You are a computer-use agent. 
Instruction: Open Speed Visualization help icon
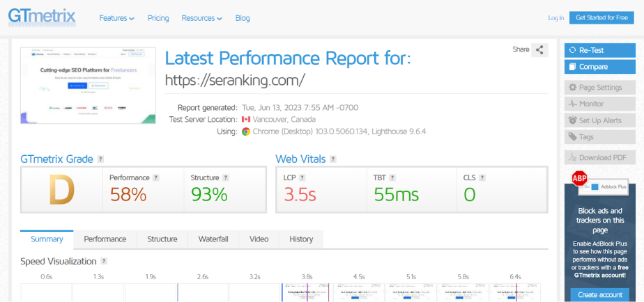tap(105, 262)
